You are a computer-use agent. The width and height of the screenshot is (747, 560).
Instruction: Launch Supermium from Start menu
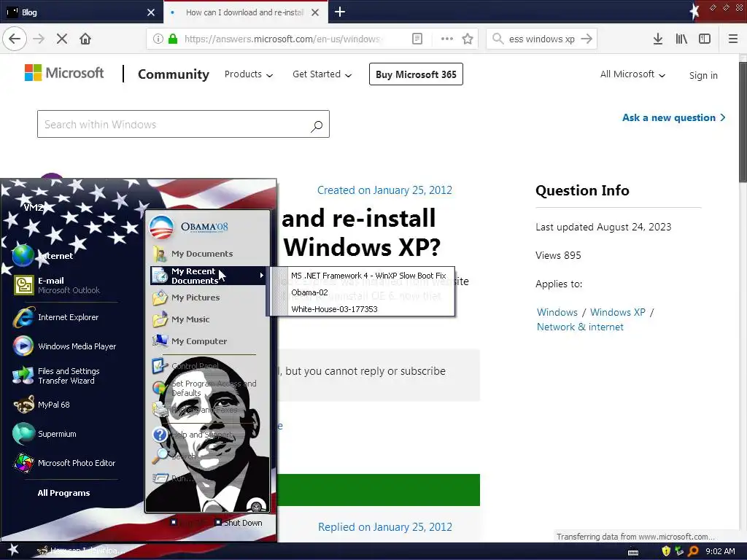click(x=44, y=434)
